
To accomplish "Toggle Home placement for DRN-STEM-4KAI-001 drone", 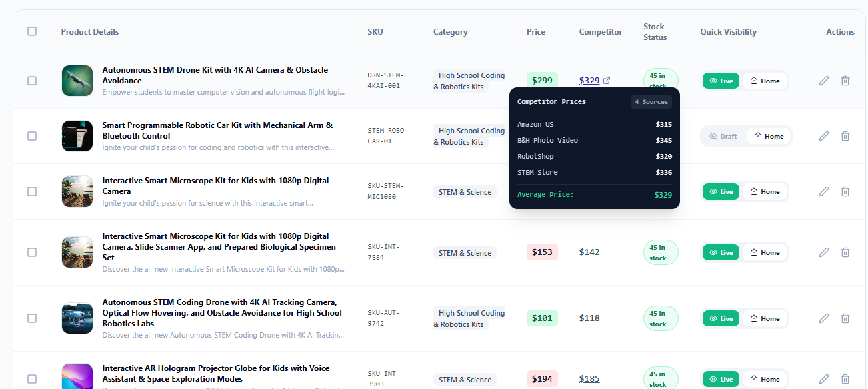I will click(765, 81).
